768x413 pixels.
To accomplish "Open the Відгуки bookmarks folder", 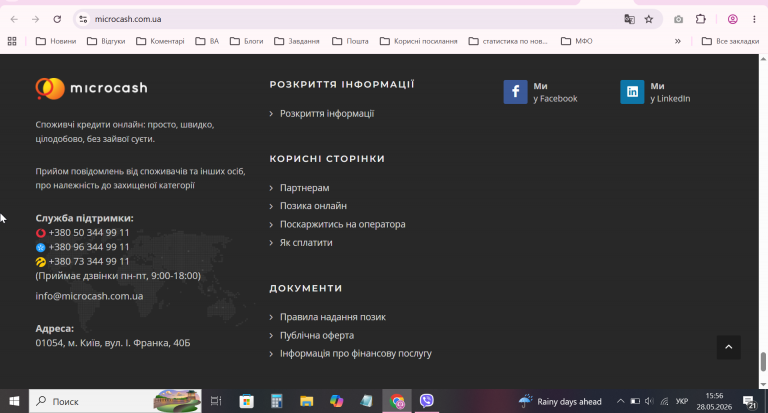I will click(x=106, y=41).
